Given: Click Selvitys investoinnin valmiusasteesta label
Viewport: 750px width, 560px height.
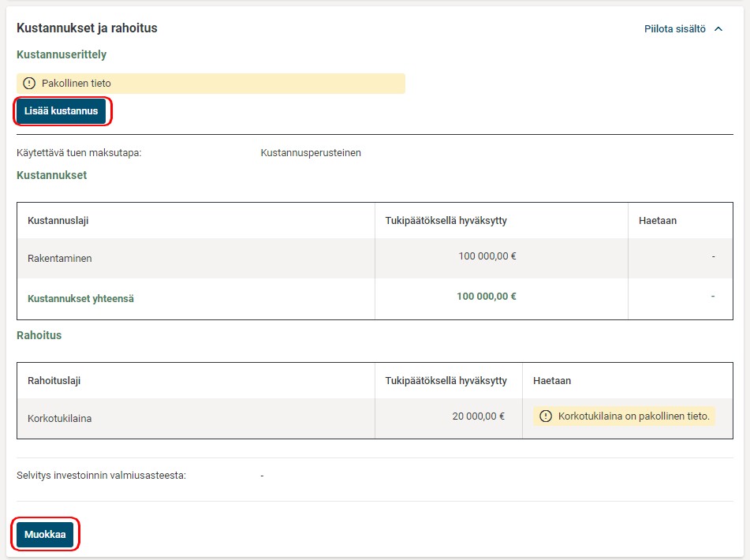Looking at the screenshot, I should [x=101, y=476].
